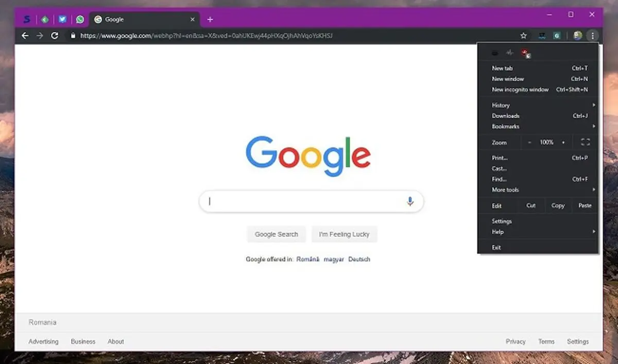
Task: Expand the Bookmarks submenu
Action: 538,126
